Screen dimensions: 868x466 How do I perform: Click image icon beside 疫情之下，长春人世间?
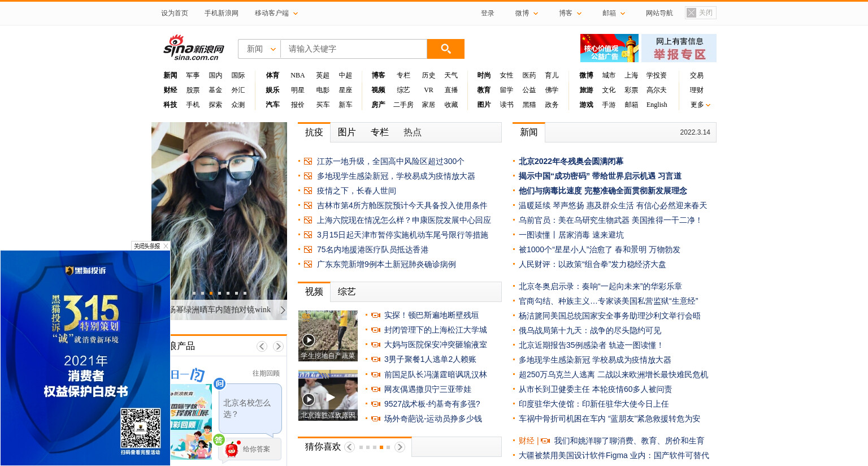[308, 191]
